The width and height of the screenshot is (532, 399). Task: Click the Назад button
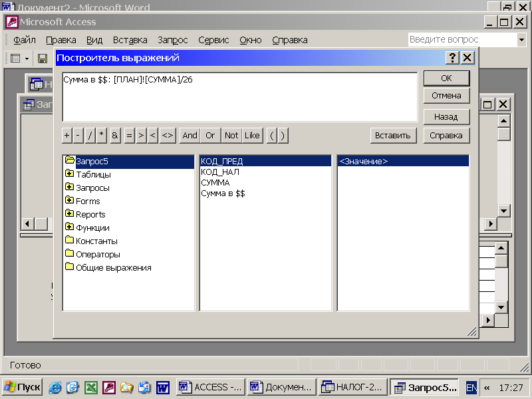(x=446, y=117)
